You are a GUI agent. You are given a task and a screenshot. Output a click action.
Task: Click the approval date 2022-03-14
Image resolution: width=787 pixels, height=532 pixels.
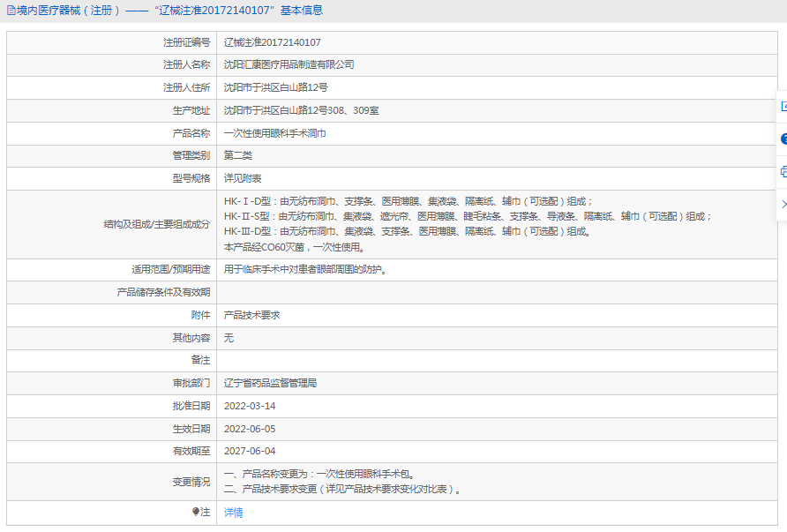250,407
